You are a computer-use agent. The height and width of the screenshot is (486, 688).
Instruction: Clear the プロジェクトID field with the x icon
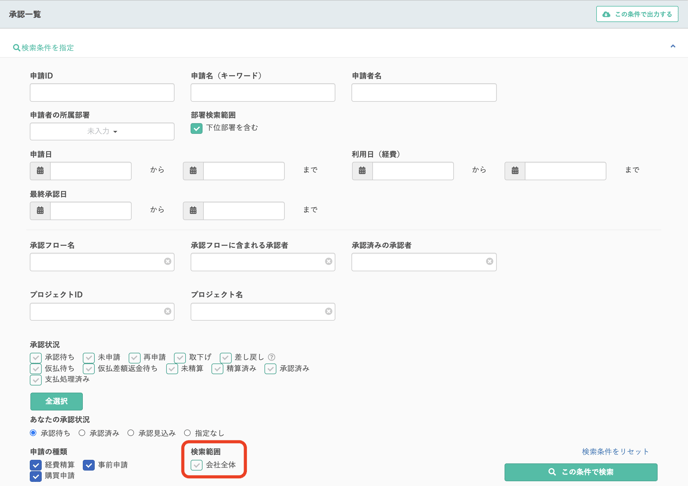click(x=168, y=311)
